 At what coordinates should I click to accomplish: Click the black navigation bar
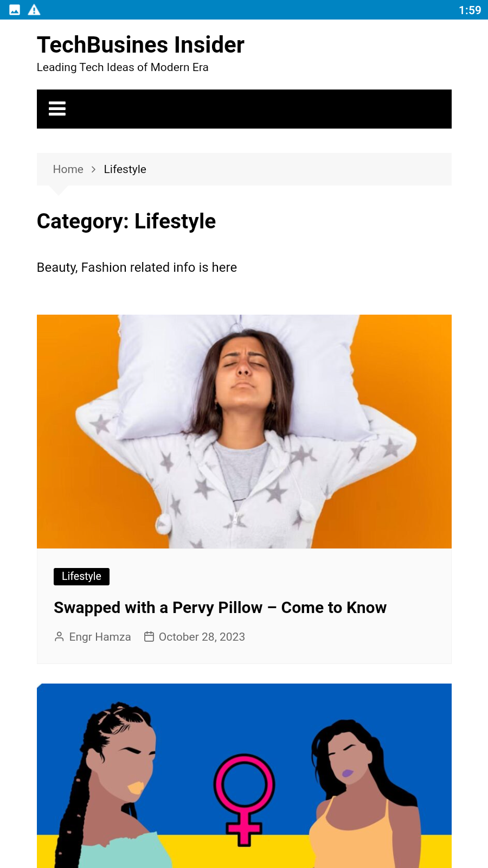pos(271,109)
